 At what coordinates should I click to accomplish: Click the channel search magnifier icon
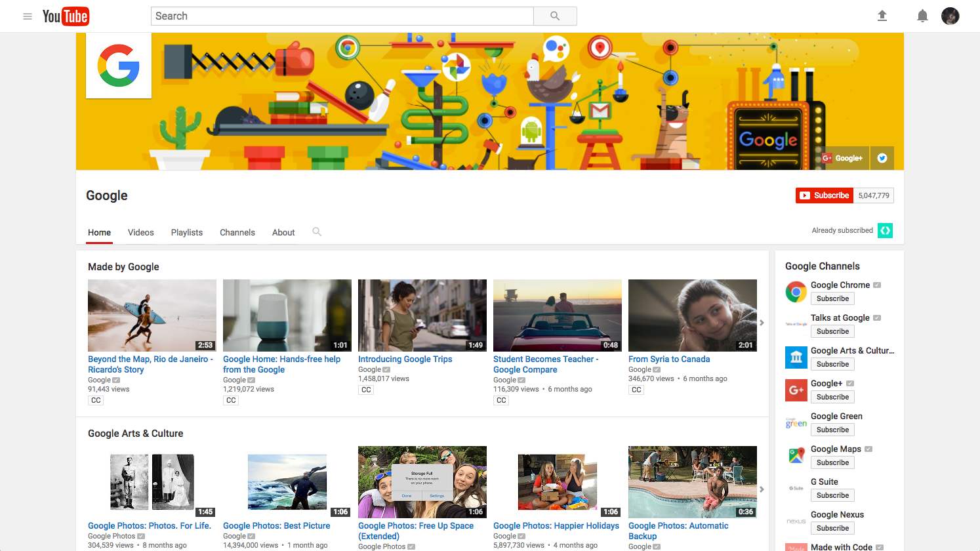point(317,232)
